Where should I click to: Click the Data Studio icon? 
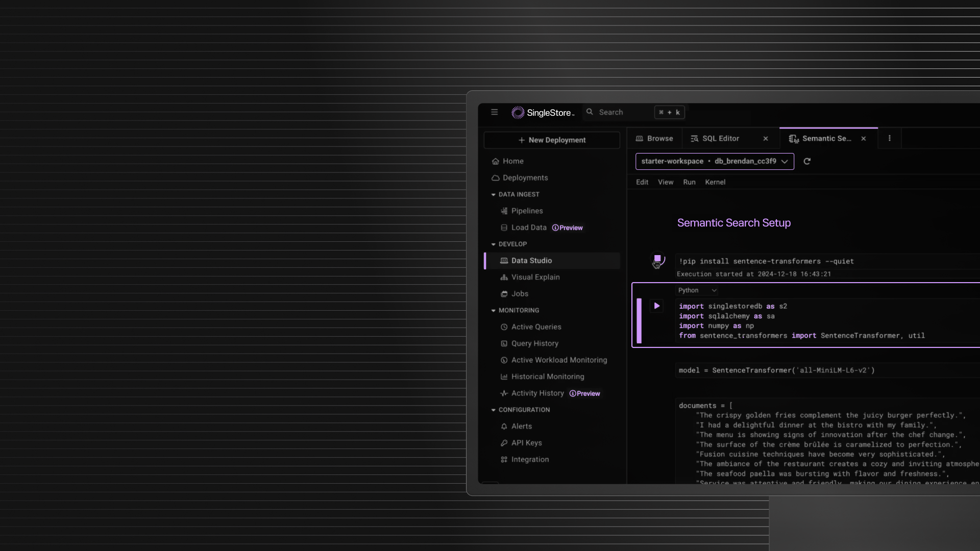point(504,261)
